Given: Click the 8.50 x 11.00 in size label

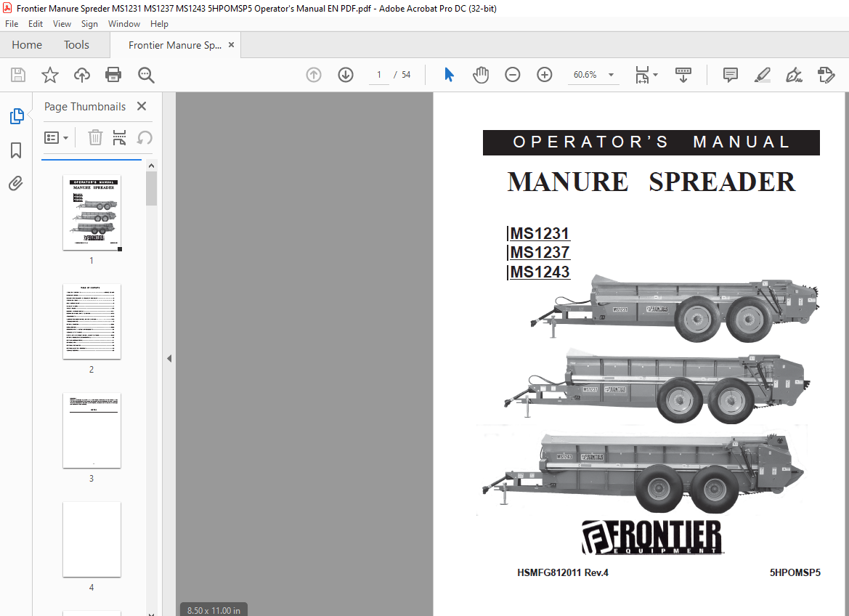Looking at the screenshot, I should tap(214, 610).
